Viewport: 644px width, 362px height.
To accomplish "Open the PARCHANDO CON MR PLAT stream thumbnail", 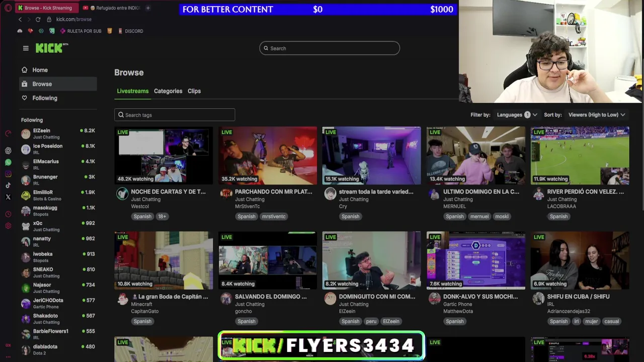I will pyautogui.click(x=268, y=155).
